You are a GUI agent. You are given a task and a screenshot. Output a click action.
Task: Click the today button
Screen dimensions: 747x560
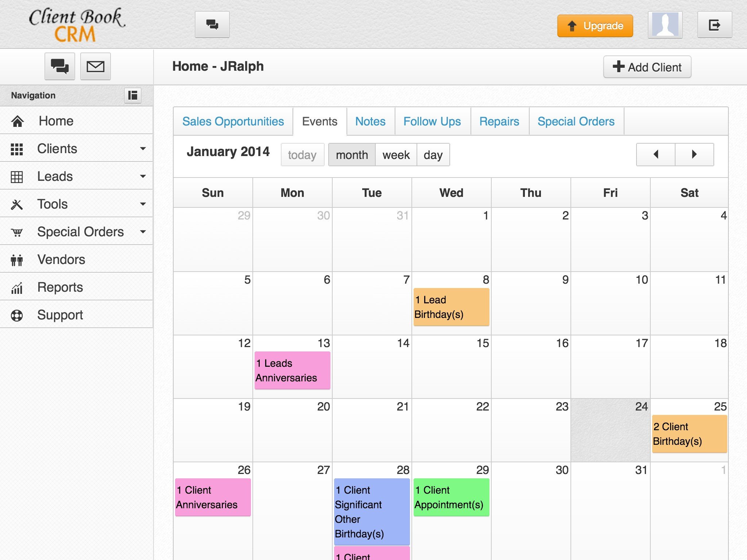coord(302,155)
